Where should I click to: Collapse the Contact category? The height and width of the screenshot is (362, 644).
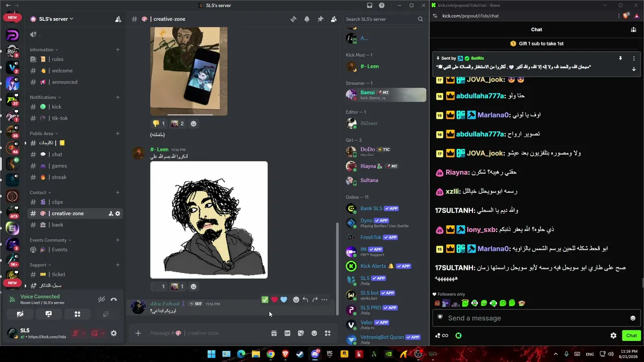click(x=40, y=193)
